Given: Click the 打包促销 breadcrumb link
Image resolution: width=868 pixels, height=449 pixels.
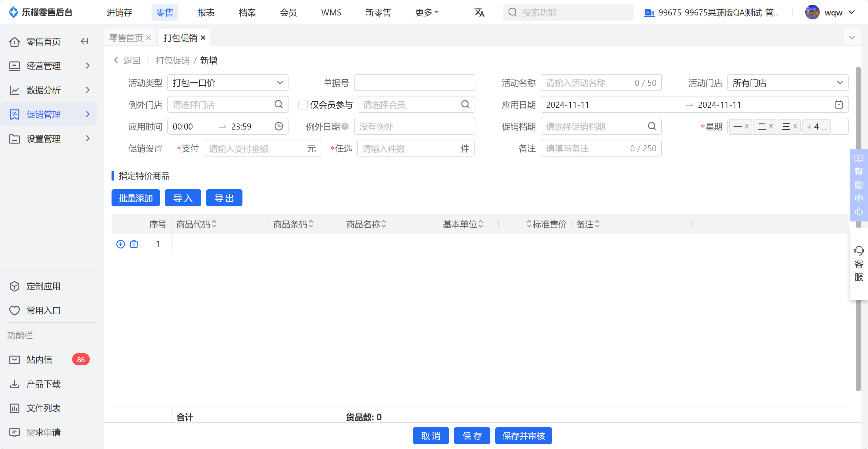Looking at the screenshot, I should 172,60.
